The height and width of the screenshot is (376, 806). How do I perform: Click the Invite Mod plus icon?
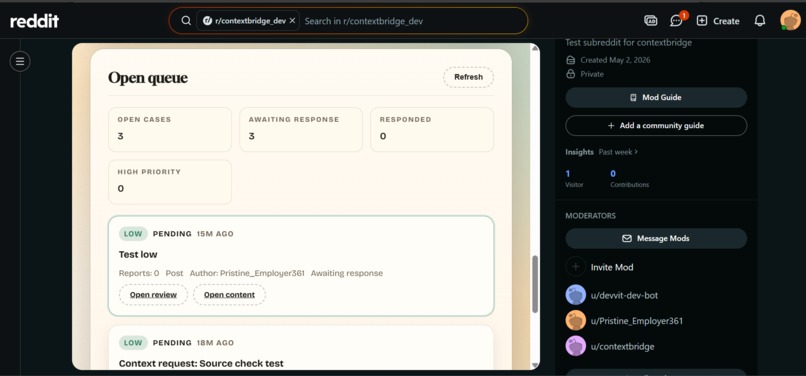coord(576,267)
